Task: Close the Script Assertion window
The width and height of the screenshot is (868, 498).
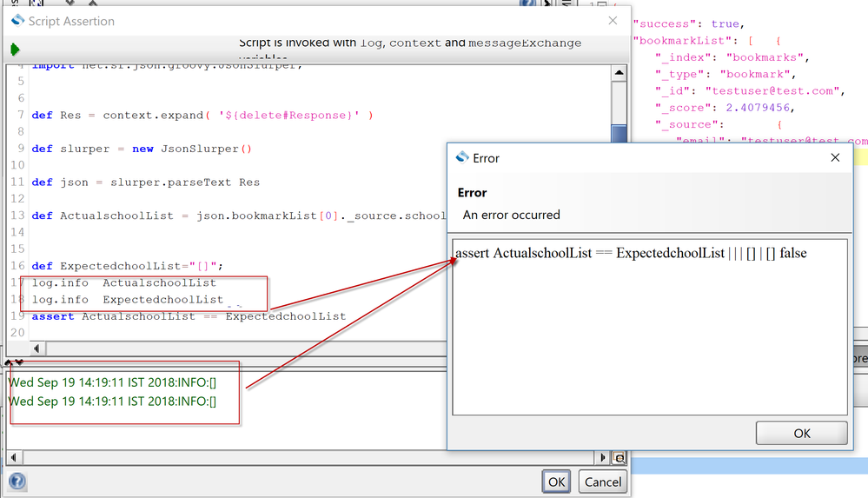Action: point(613,21)
